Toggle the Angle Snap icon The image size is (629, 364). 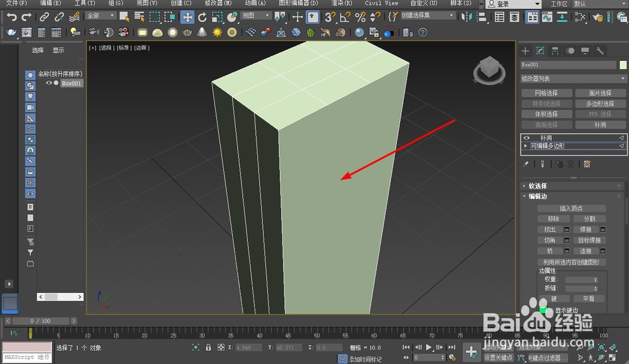click(x=345, y=17)
